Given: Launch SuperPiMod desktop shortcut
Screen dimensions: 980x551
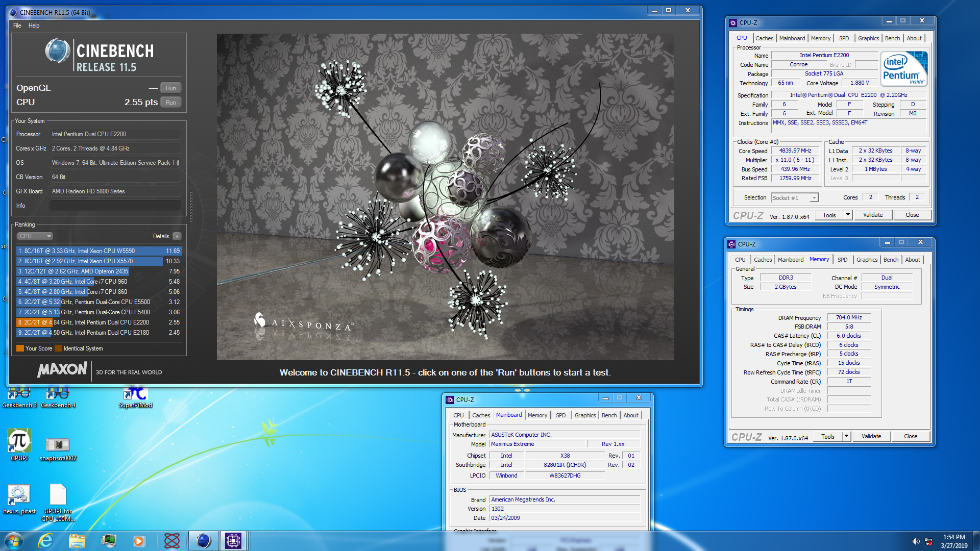Looking at the screenshot, I should click(135, 397).
